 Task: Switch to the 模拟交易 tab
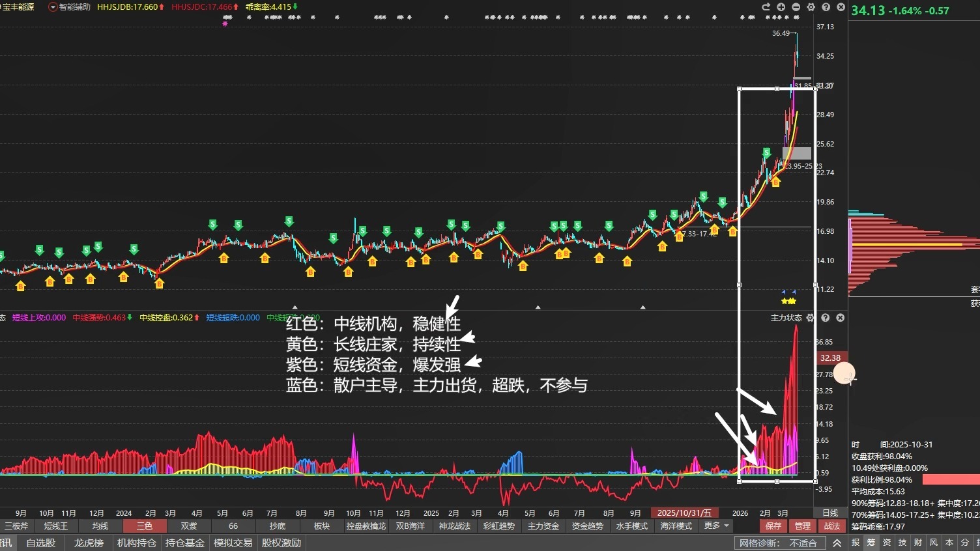pos(232,542)
